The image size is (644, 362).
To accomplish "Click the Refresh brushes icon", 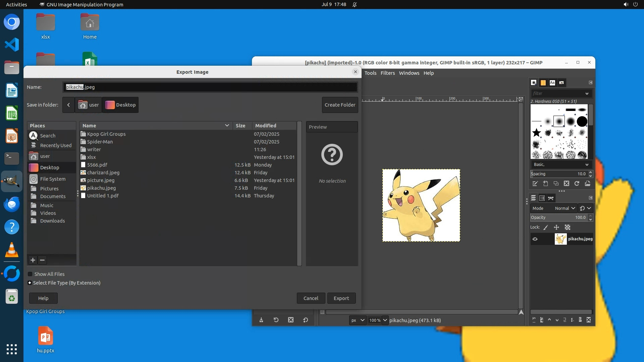I will 577,183.
